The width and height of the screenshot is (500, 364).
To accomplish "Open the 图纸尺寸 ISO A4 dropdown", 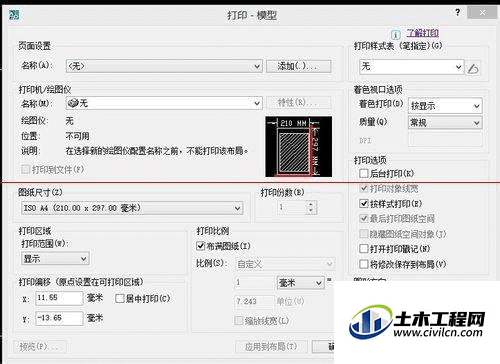I will pyautogui.click(x=132, y=208).
